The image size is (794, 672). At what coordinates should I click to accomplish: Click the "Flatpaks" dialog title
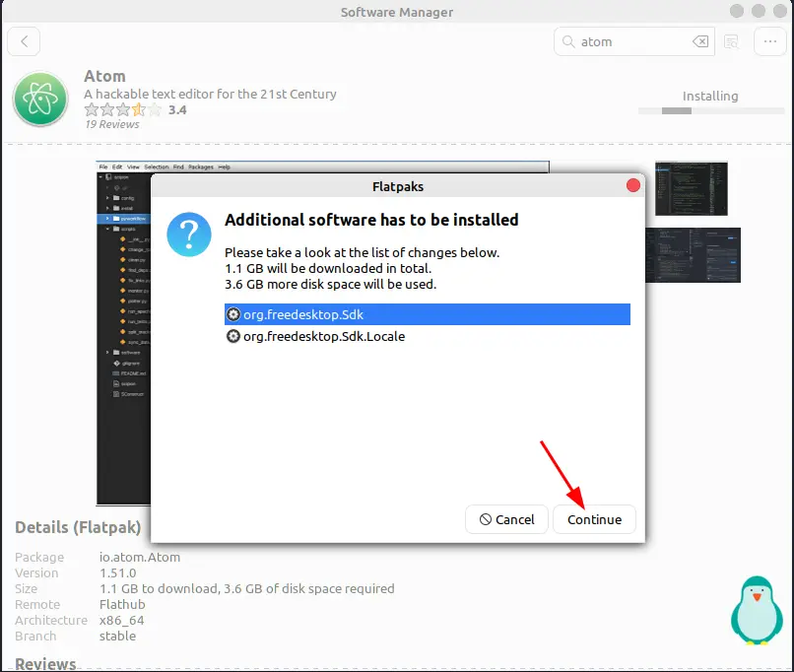[398, 187]
